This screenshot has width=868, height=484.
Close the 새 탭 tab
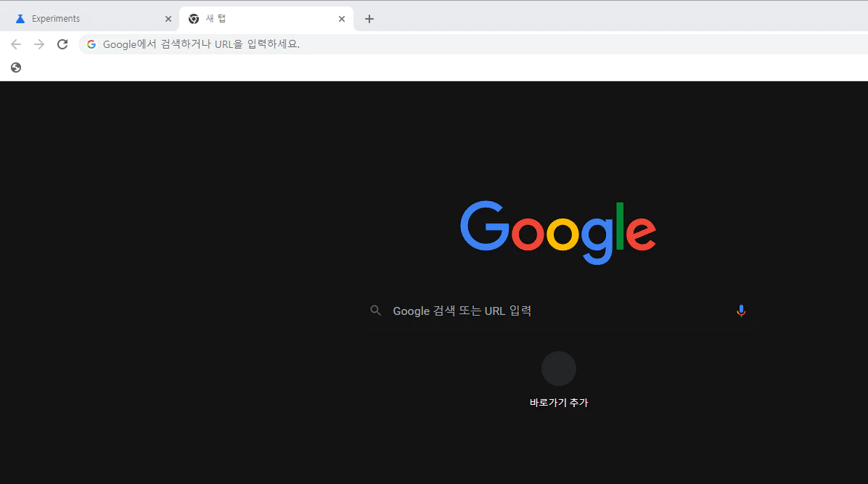[341, 19]
